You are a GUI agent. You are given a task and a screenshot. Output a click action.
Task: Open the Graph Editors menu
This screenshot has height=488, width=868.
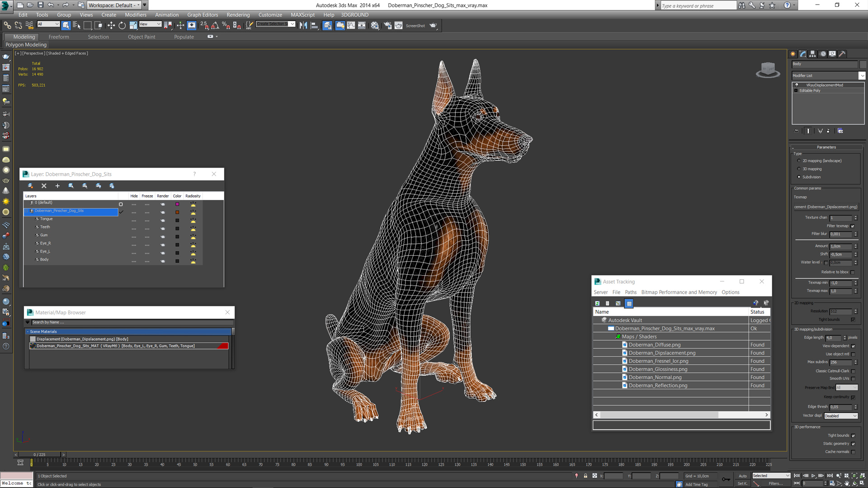pyautogui.click(x=203, y=14)
